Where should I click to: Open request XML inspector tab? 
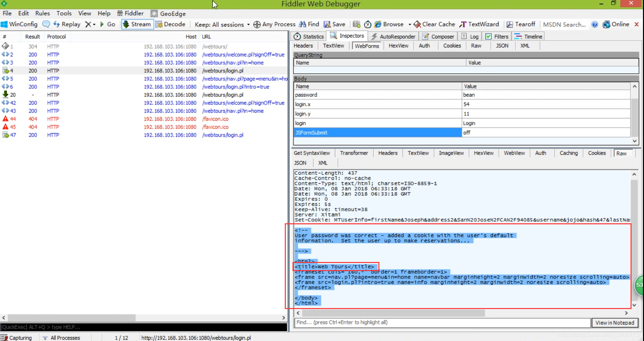(525, 46)
